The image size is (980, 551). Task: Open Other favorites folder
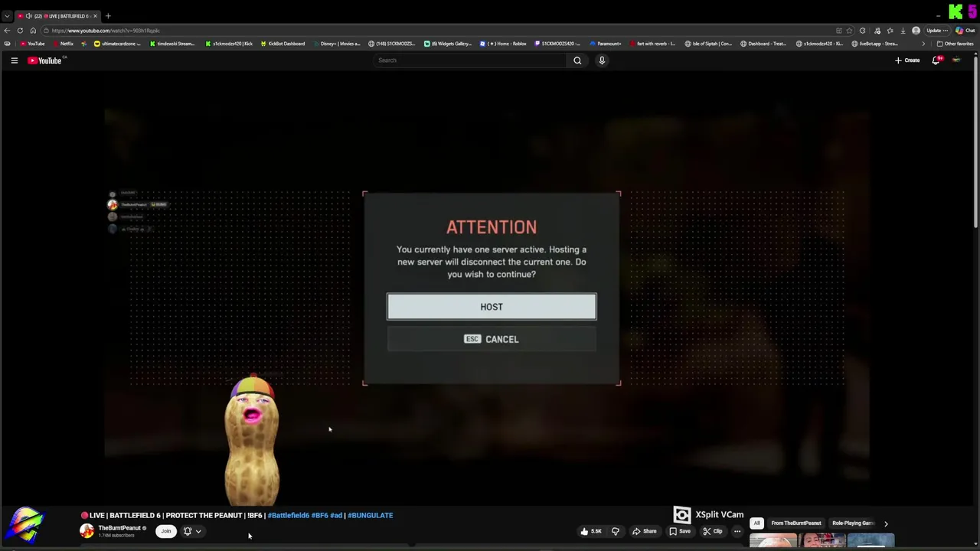click(955, 44)
